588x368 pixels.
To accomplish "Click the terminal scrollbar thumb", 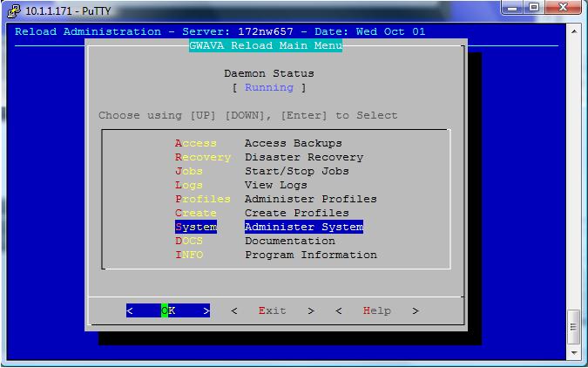I will coord(573,327).
